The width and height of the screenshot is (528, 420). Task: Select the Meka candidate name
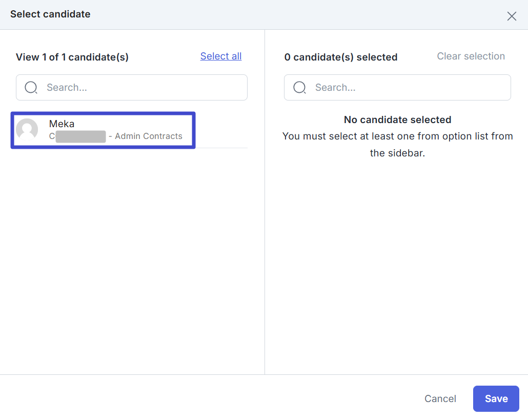point(62,124)
